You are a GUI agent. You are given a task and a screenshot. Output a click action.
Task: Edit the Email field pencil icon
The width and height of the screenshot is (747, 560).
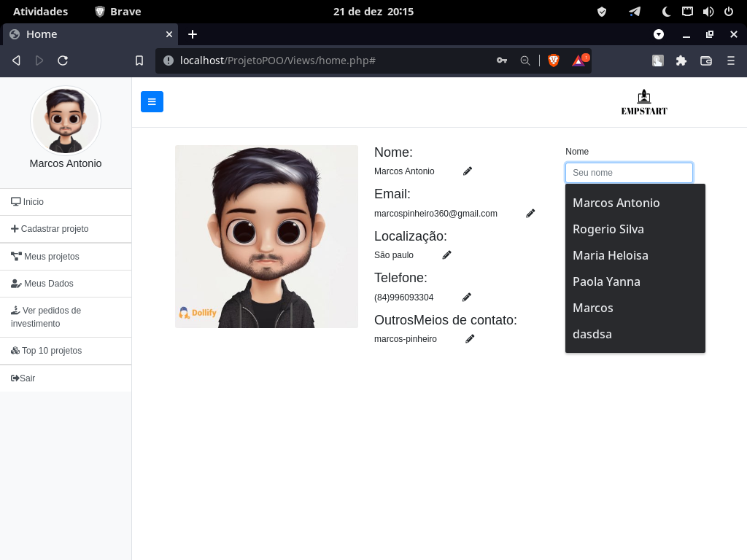point(530,214)
